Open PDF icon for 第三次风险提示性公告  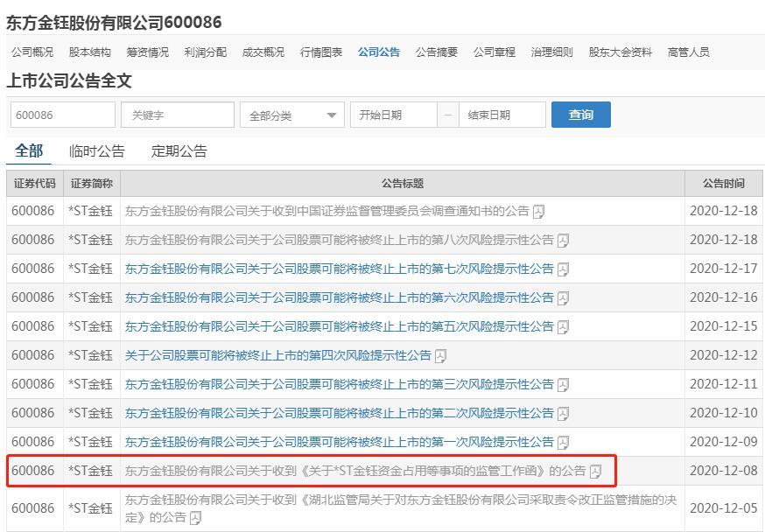(x=563, y=385)
